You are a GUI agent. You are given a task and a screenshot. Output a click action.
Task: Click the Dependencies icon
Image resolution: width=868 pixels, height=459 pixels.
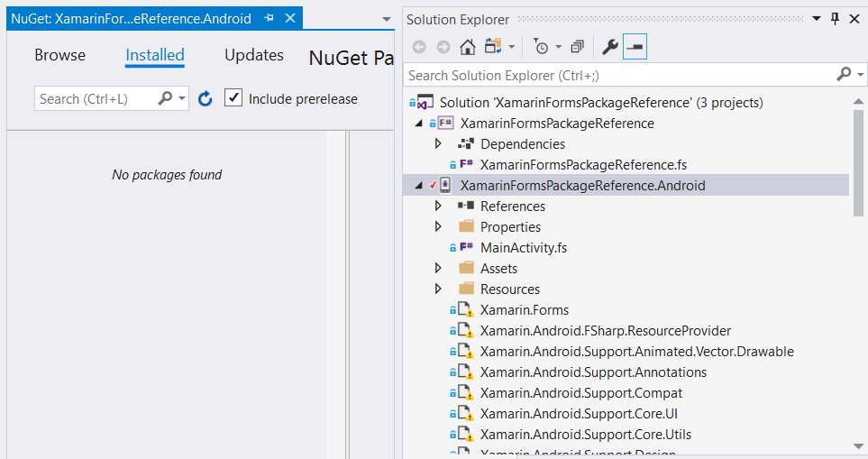click(466, 144)
